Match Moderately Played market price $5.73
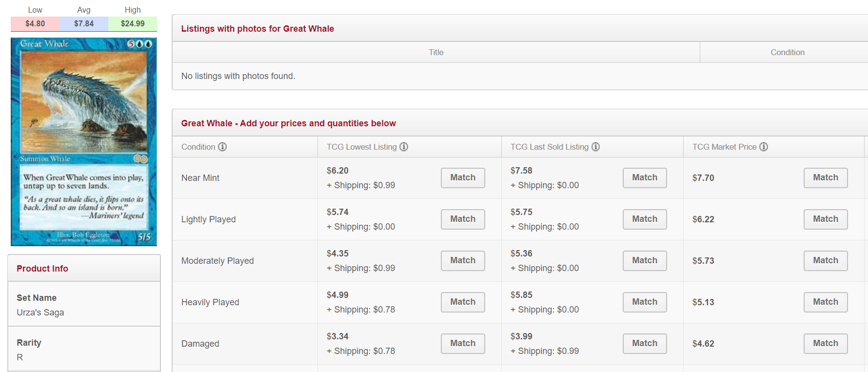This screenshot has height=372, width=868. pyautogui.click(x=826, y=261)
